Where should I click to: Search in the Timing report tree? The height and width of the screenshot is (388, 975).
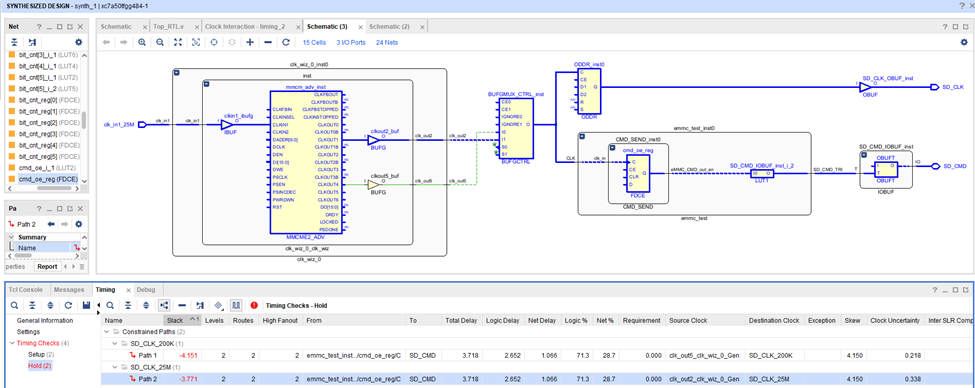(14, 305)
